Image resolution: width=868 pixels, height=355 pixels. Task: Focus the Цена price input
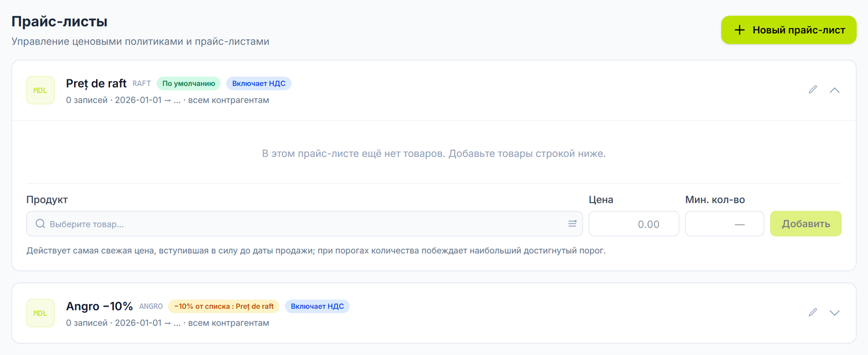(634, 224)
